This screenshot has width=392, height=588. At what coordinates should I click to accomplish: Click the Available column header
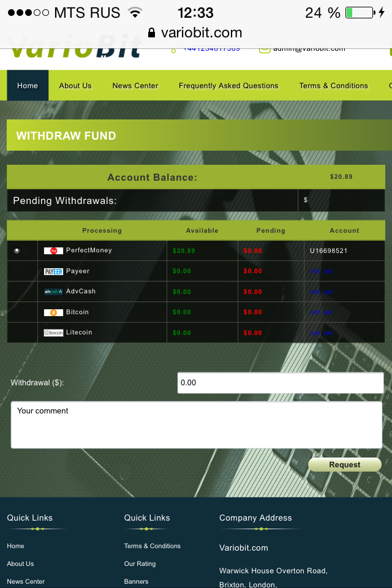click(x=202, y=231)
